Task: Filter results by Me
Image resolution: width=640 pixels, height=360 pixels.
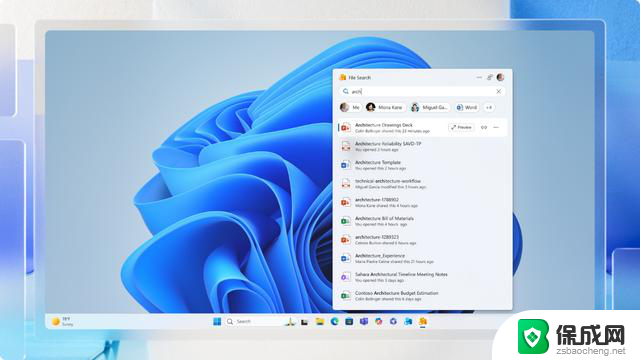Action: tap(350, 107)
